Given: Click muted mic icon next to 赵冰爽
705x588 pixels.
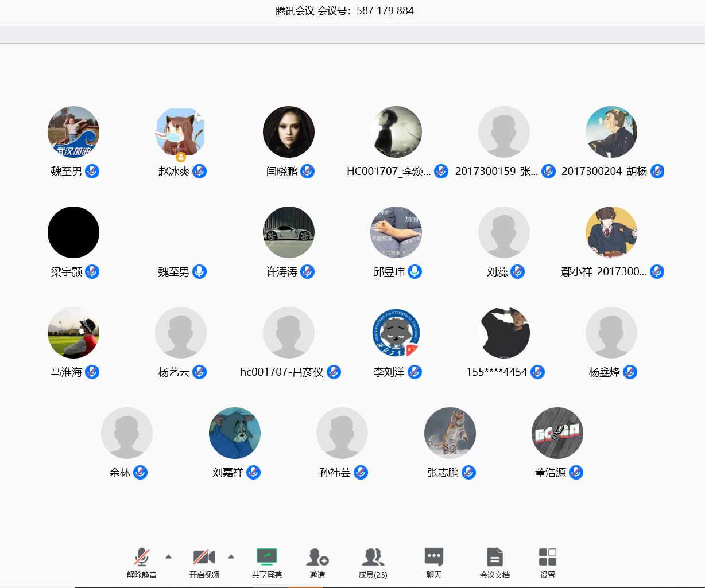Looking at the screenshot, I should (x=199, y=172).
